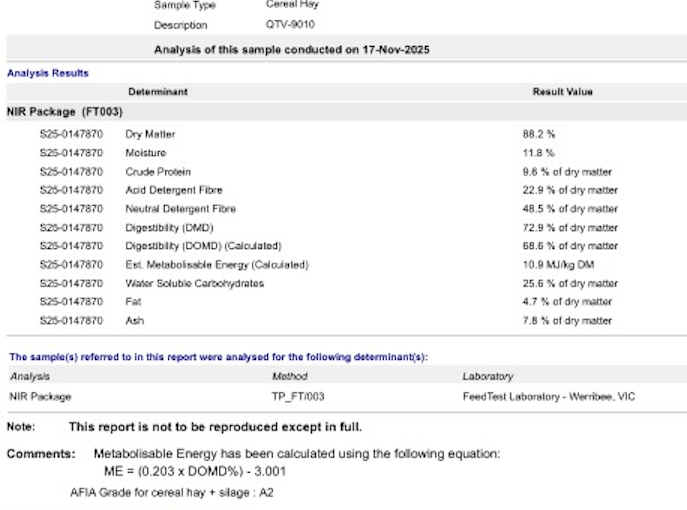This screenshot has width=687, height=510.
Task: Select the 'NIR Package (FT003)' section title
Action: coord(64,112)
